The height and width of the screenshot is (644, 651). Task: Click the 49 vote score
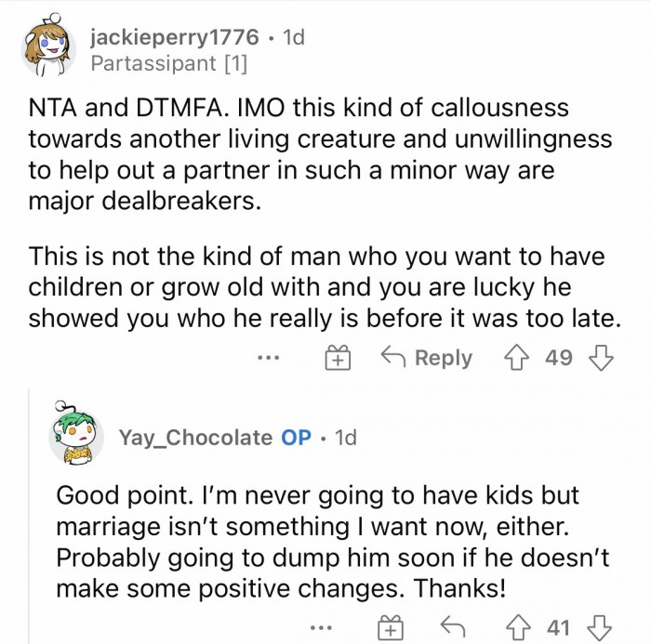(x=558, y=359)
